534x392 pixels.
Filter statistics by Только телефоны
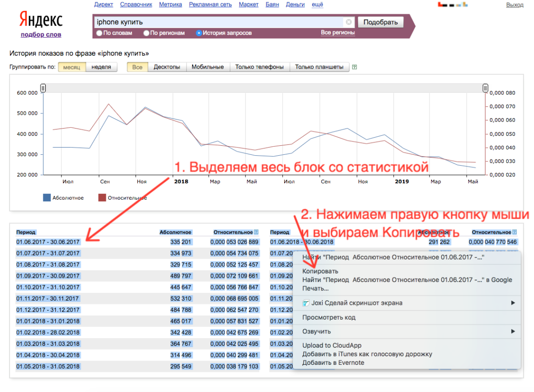259,67
